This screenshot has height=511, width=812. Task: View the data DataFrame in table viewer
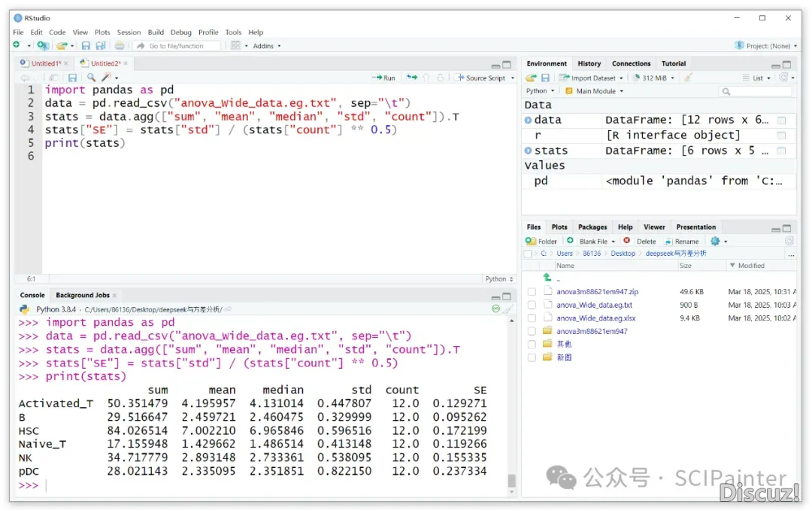tap(781, 120)
